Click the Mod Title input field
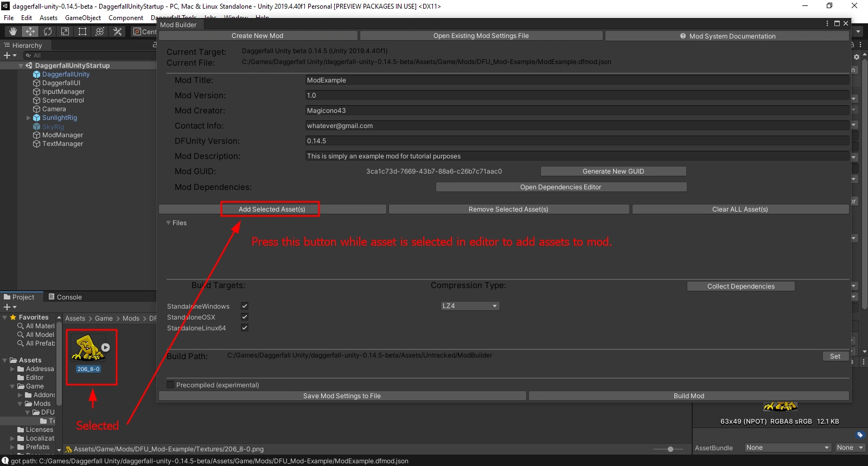Image resolution: width=868 pixels, height=466 pixels. click(x=577, y=80)
